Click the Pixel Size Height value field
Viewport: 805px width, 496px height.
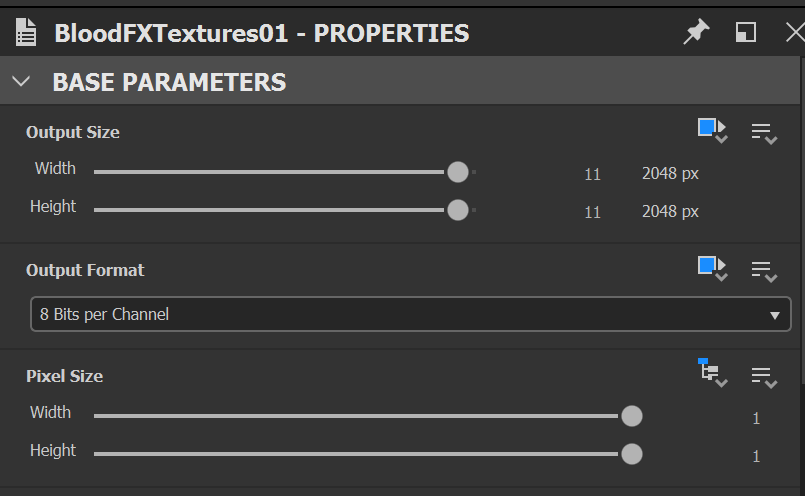[756, 456]
